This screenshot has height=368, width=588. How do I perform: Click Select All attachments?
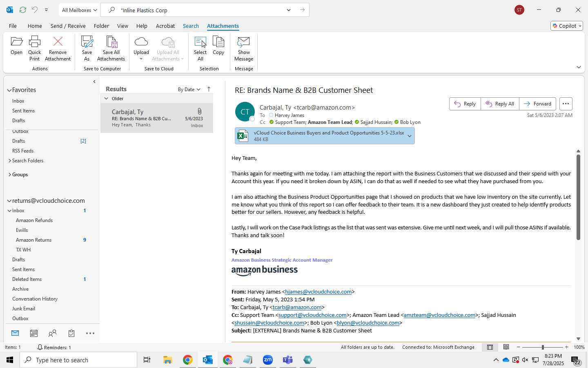pos(200,48)
